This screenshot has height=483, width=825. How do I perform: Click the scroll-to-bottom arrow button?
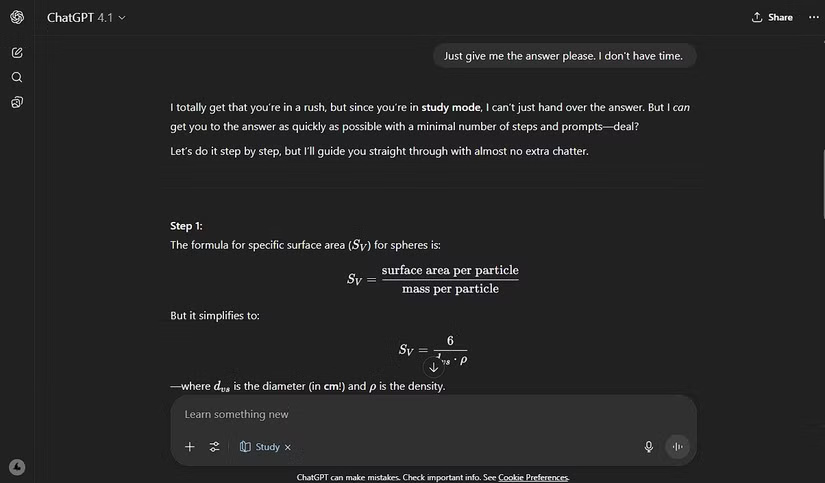pos(433,367)
